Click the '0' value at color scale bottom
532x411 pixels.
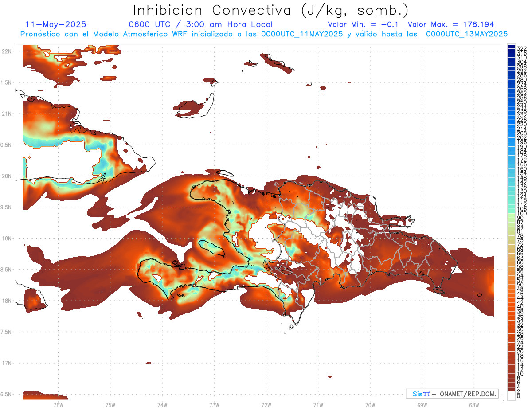click(x=519, y=396)
